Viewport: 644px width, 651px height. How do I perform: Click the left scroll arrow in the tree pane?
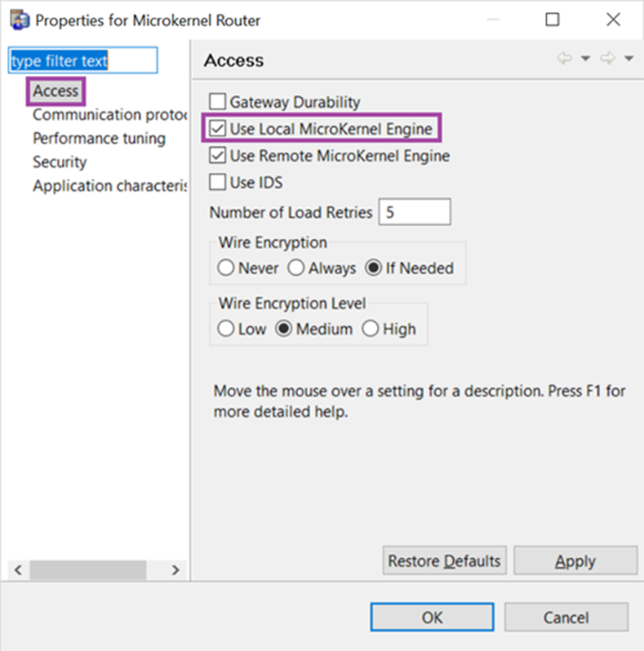[18, 569]
